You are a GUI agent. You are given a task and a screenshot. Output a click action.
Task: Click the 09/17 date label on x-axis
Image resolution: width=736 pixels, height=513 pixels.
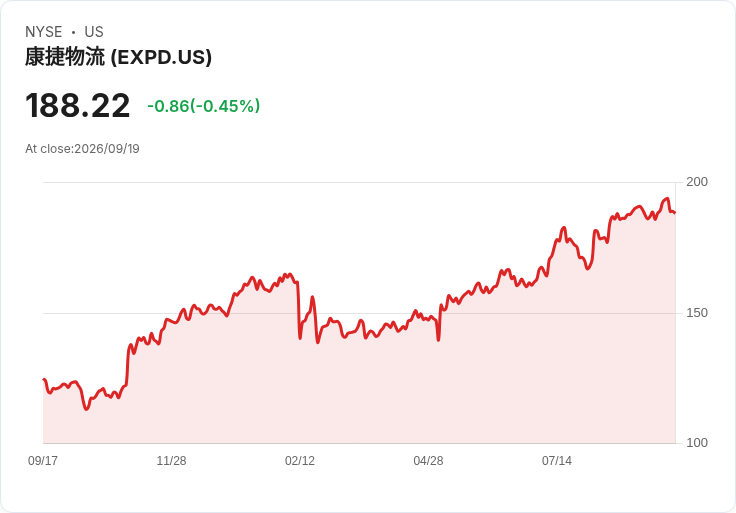tap(43, 460)
